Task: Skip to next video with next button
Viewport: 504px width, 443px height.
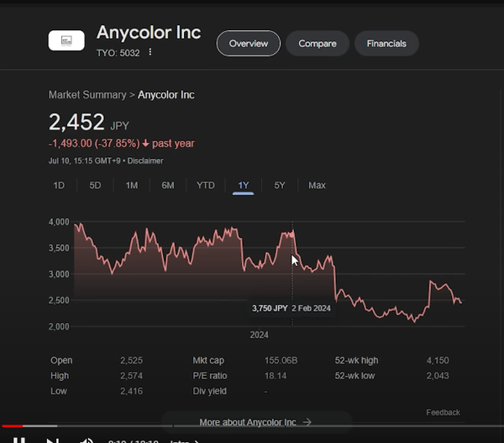Action: click(53, 440)
